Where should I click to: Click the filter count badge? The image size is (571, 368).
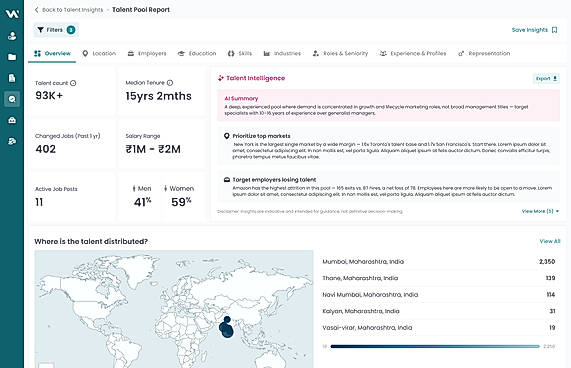pos(71,30)
